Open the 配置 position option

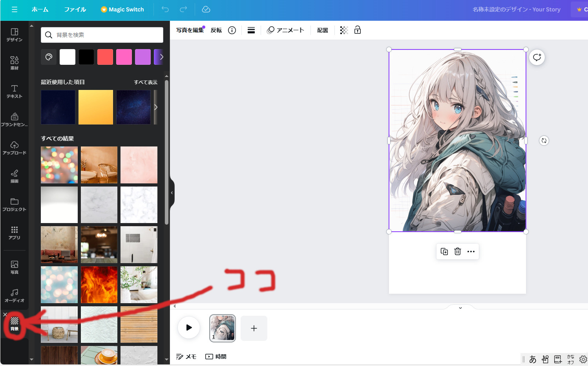[323, 30]
